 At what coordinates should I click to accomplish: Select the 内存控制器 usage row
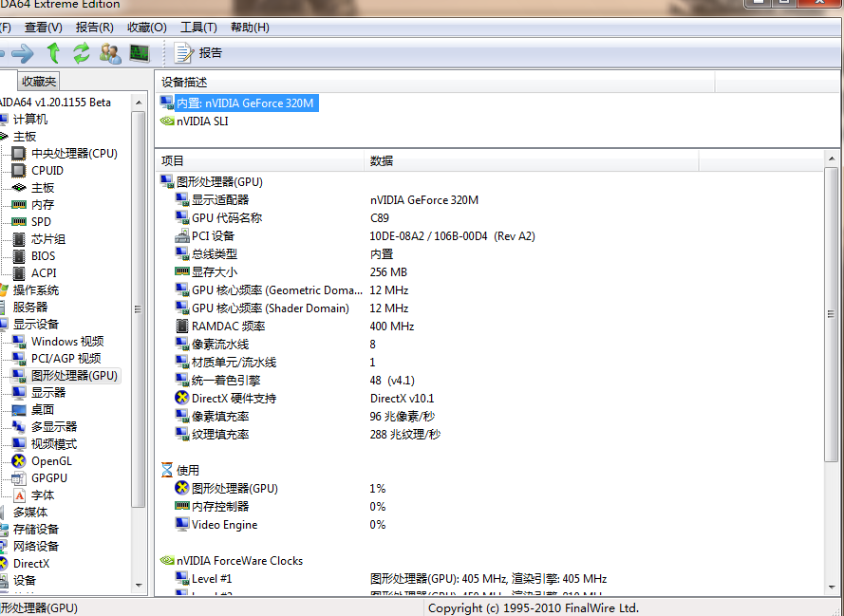(489, 507)
